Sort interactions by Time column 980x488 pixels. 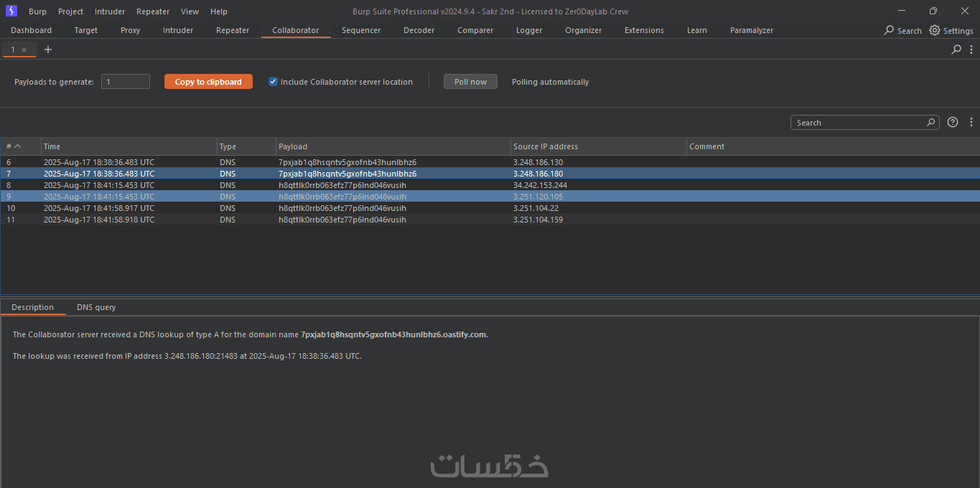tap(129, 146)
